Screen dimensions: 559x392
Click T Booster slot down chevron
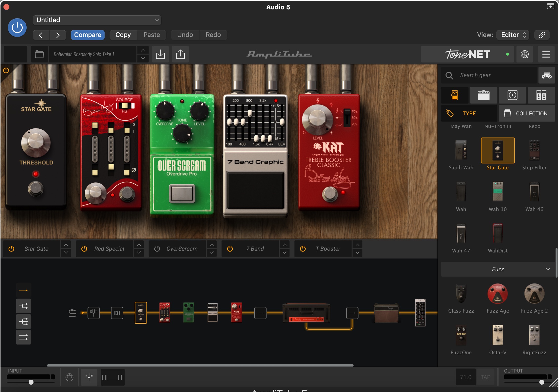(x=357, y=253)
